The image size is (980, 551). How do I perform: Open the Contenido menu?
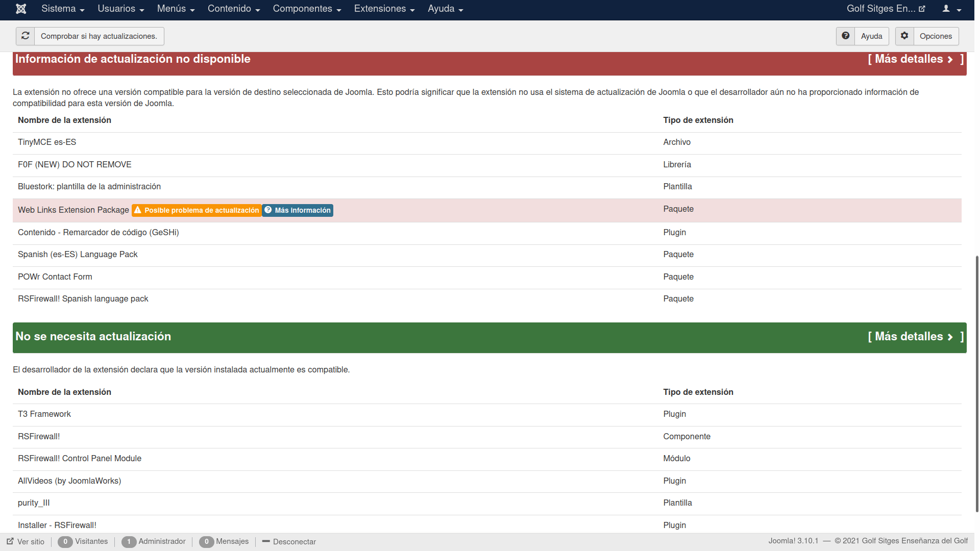(x=234, y=9)
